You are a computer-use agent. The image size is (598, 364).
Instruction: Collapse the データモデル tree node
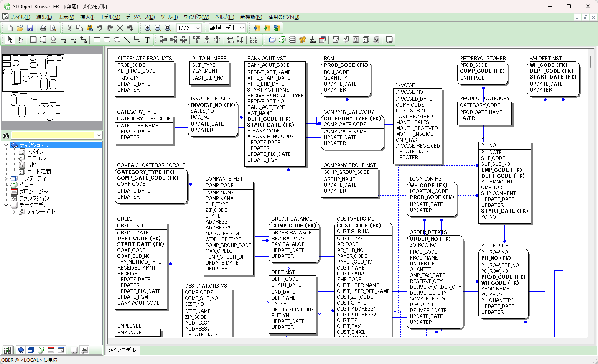6,205
